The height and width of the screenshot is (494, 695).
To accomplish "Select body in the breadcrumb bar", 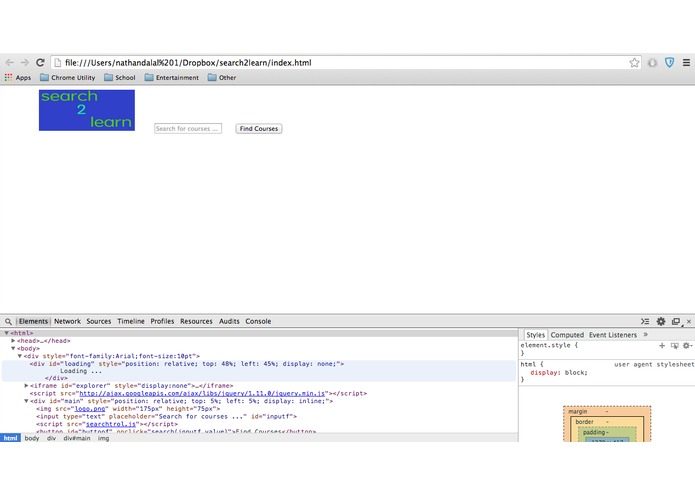I will click(31, 438).
